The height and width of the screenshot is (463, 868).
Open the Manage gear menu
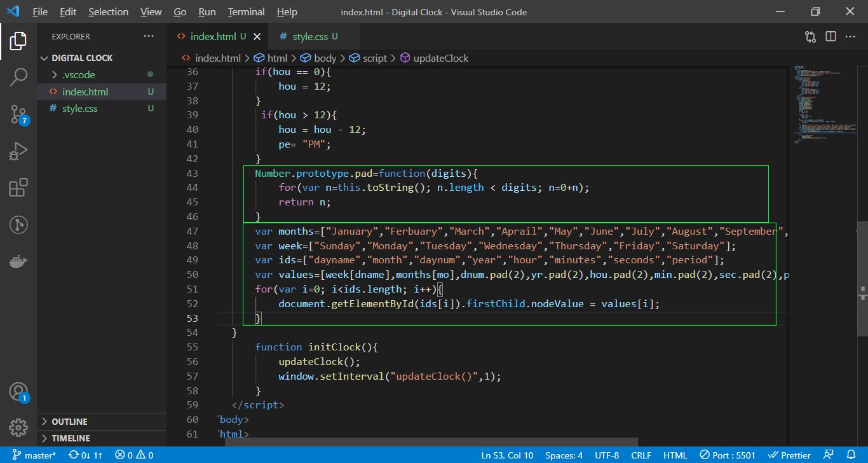(18, 427)
